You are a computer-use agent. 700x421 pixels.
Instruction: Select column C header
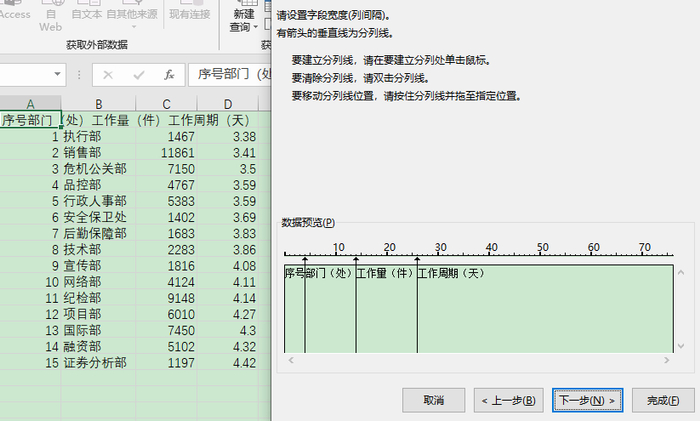pyautogui.click(x=166, y=104)
